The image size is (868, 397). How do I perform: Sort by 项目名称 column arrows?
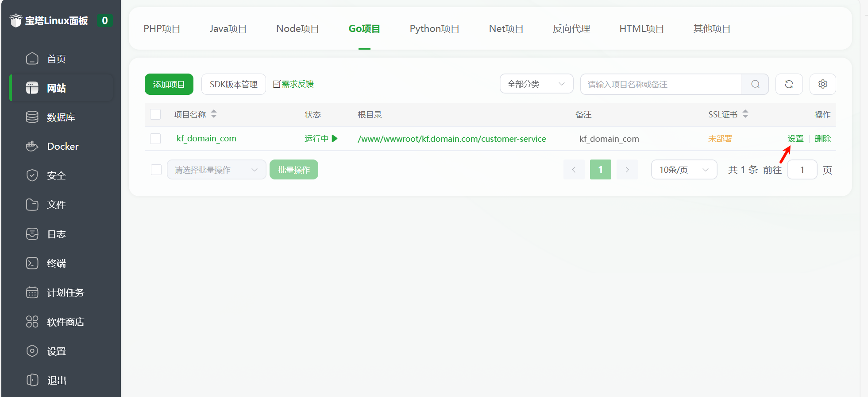[214, 114]
